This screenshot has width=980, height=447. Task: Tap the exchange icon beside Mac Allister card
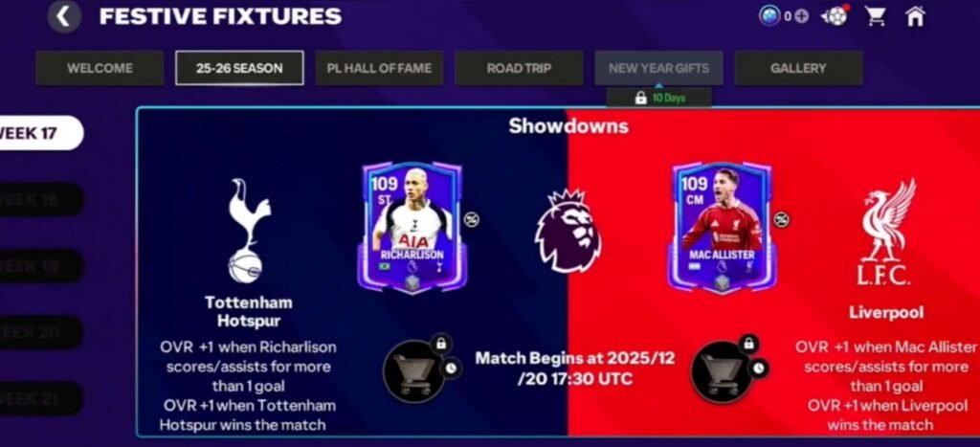(x=781, y=219)
